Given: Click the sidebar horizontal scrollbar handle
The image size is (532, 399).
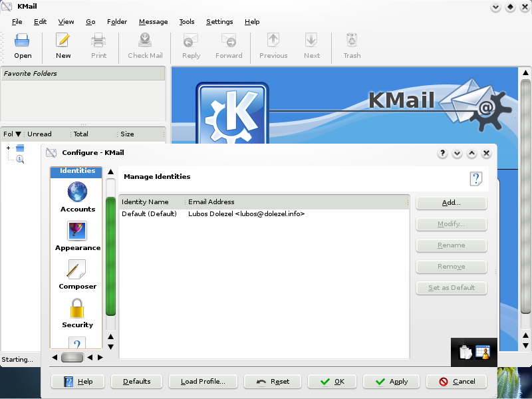Looking at the screenshot, I should coord(72,357).
